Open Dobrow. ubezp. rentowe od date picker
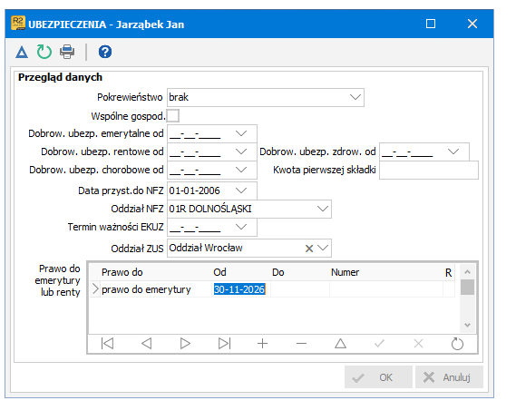Image resolution: width=516 pixels, height=420 pixels. coord(241,151)
